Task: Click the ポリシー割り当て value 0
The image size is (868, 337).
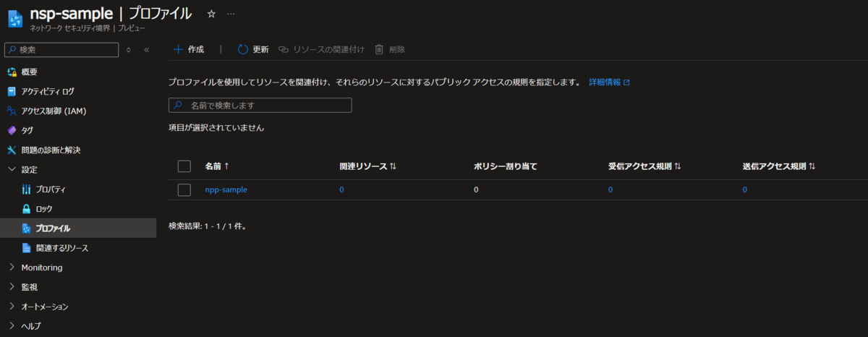Action: tap(476, 189)
